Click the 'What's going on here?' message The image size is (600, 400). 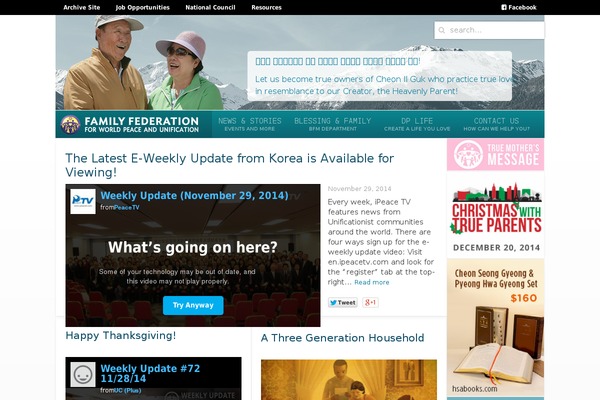click(x=192, y=247)
